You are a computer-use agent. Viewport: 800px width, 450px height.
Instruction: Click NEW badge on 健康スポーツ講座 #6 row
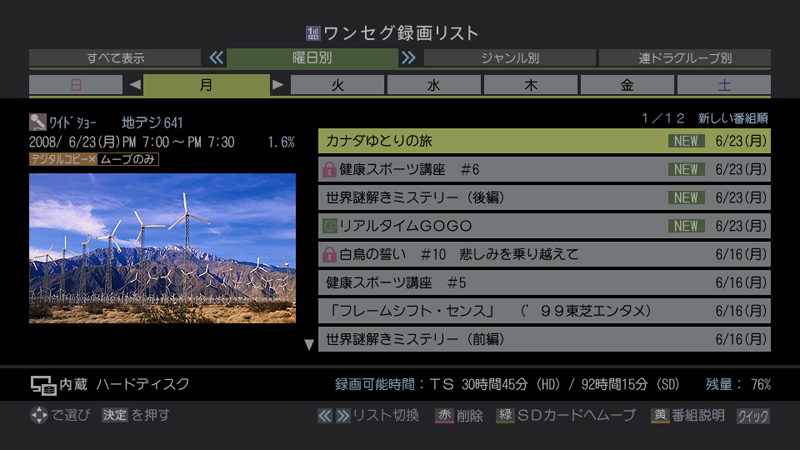[x=686, y=169]
